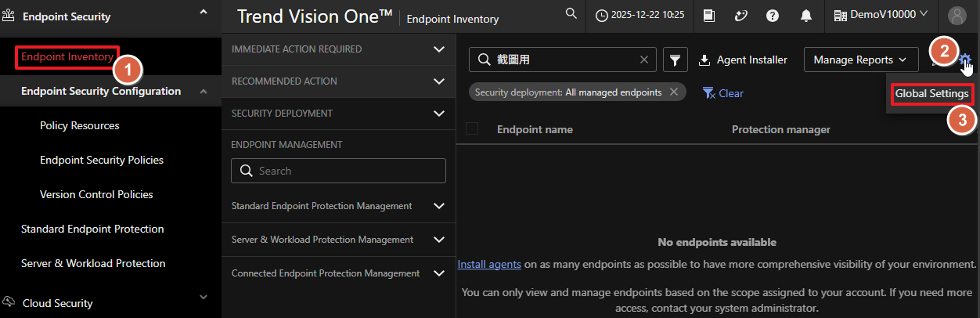Expand Standard Endpoint Protection Management group
The height and width of the screenshot is (318, 980).
tap(438, 206)
